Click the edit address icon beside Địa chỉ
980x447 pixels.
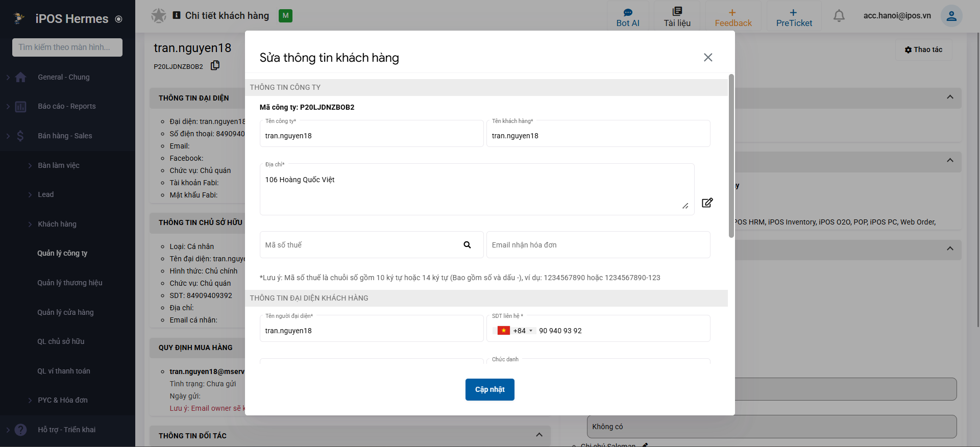point(707,203)
